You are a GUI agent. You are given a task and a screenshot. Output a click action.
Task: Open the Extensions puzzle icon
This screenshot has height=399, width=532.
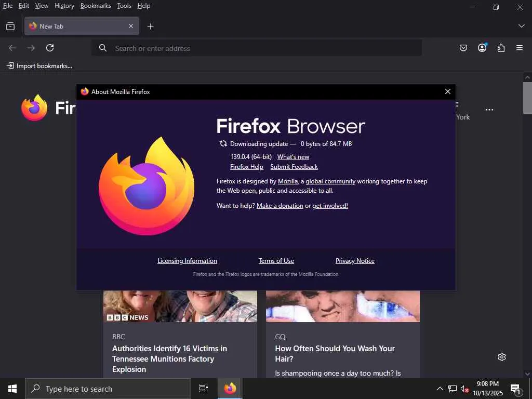click(x=501, y=48)
